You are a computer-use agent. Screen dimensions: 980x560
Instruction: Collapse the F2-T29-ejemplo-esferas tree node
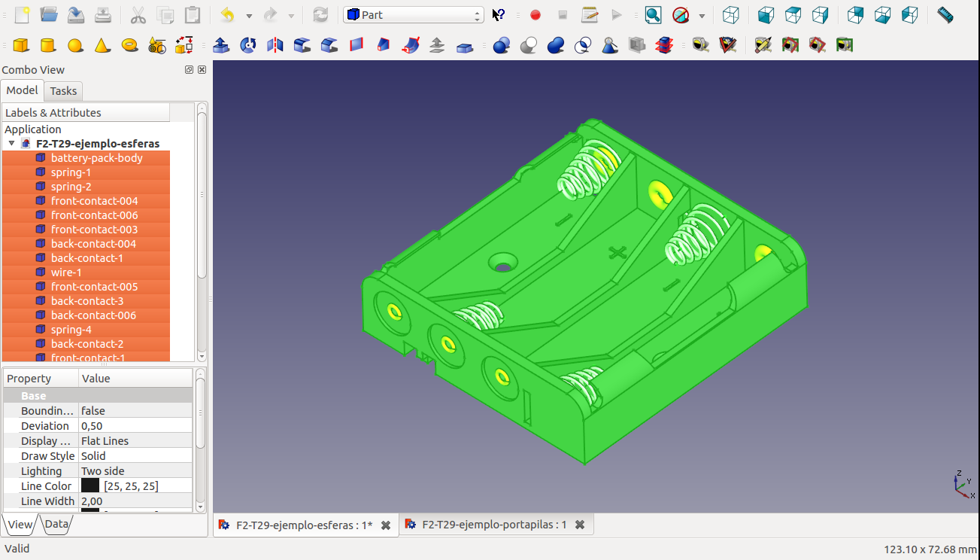(12, 143)
